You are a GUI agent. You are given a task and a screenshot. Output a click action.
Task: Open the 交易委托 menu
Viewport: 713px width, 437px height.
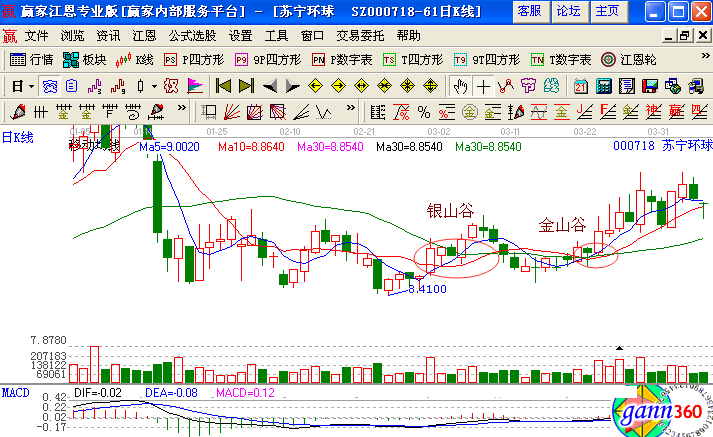[356, 35]
